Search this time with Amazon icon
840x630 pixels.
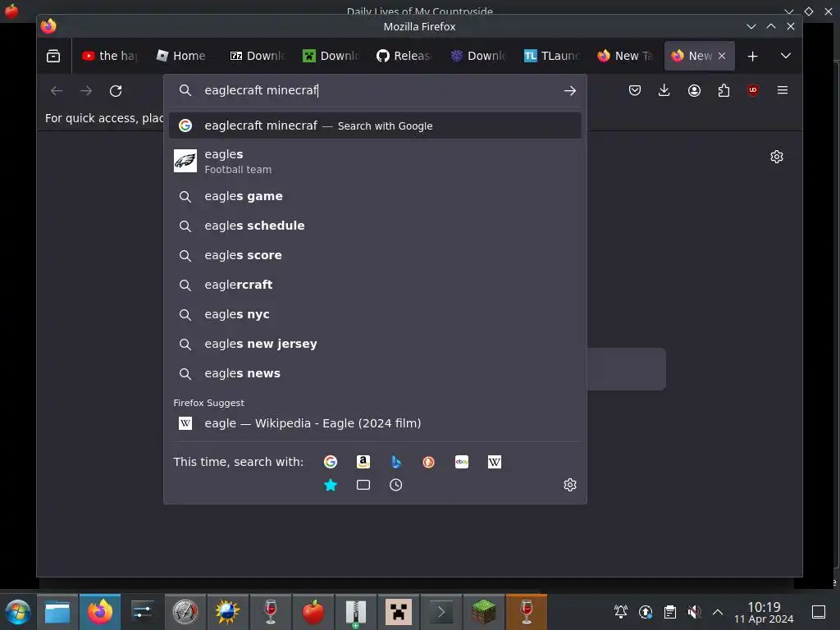tap(363, 462)
